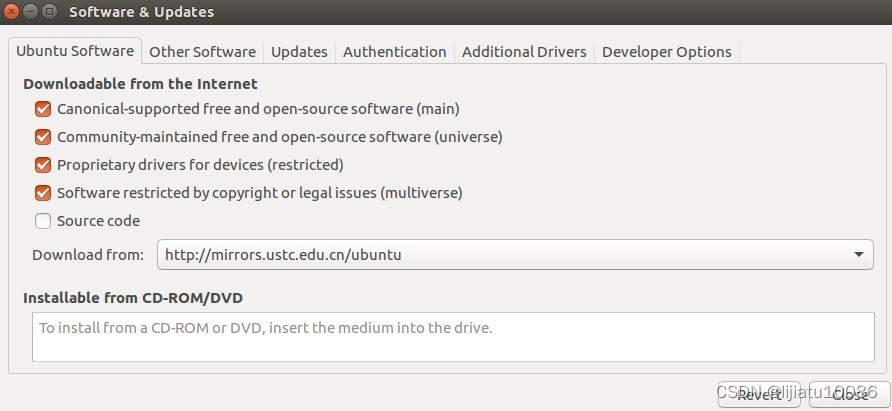Minimize the Software & Updates window
Image resolution: width=892 pixels, height=411 pixels.
pos(31,11)
